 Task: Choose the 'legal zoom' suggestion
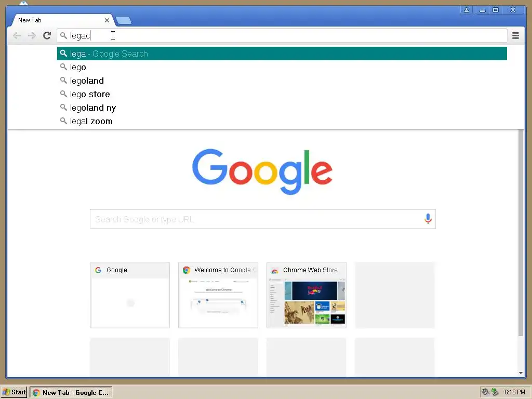tap(282, 122)
